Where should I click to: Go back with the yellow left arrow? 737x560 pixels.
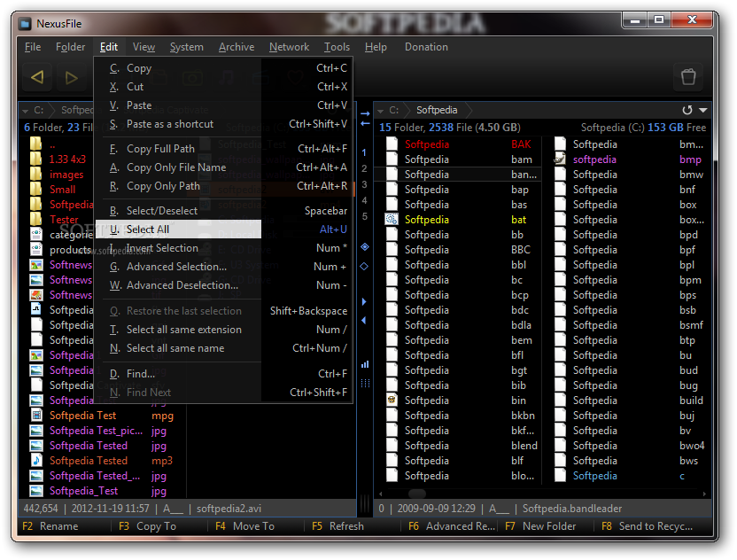[x=37, y=76]
